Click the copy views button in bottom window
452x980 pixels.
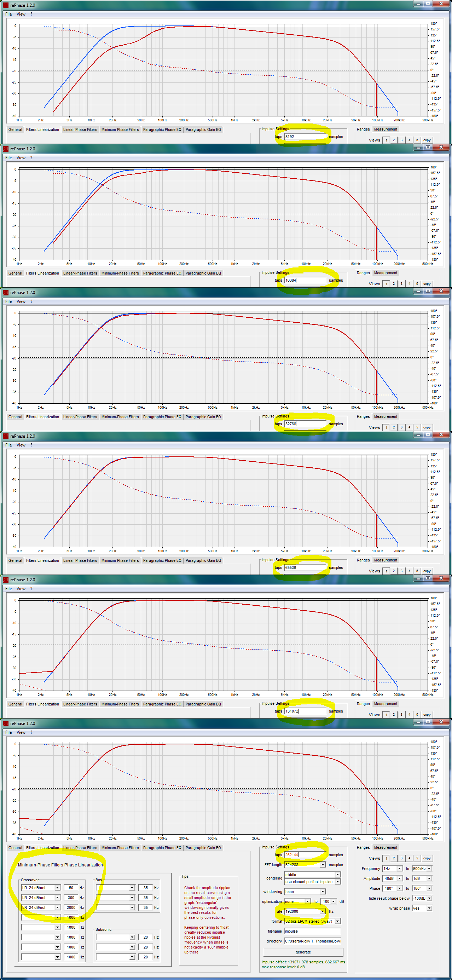pyautogui.click(x=427, y=858)
